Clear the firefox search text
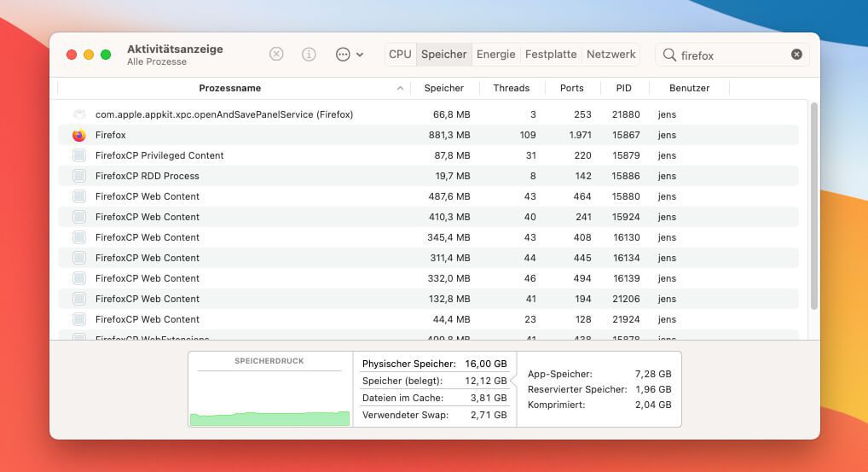868x472 pixels. pos(796,55)
